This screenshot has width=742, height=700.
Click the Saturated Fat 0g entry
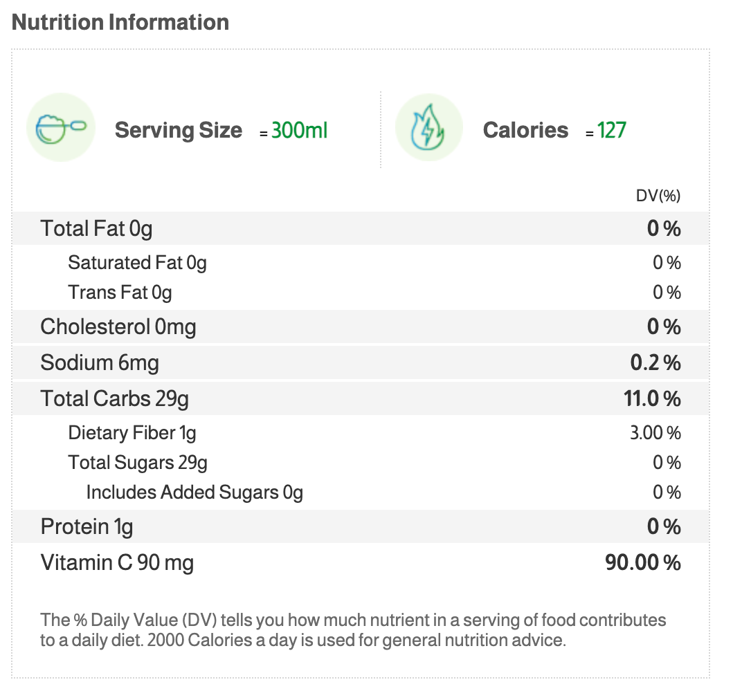point(137,263)
